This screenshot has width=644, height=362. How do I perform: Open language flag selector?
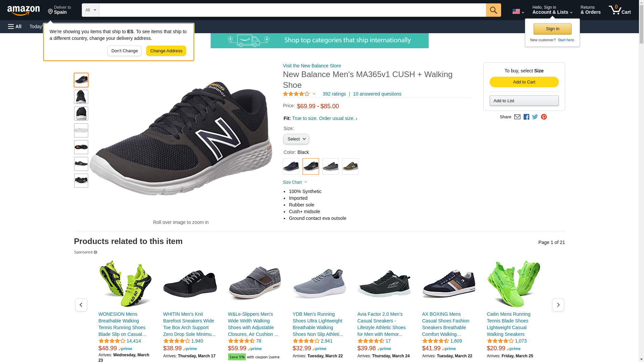[x=518, y=11]
